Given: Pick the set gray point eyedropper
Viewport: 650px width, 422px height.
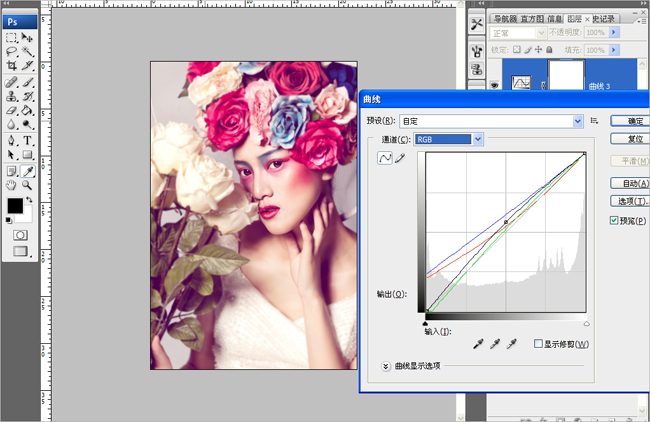Looking at the screenshot, I should [x=495, y=344].
